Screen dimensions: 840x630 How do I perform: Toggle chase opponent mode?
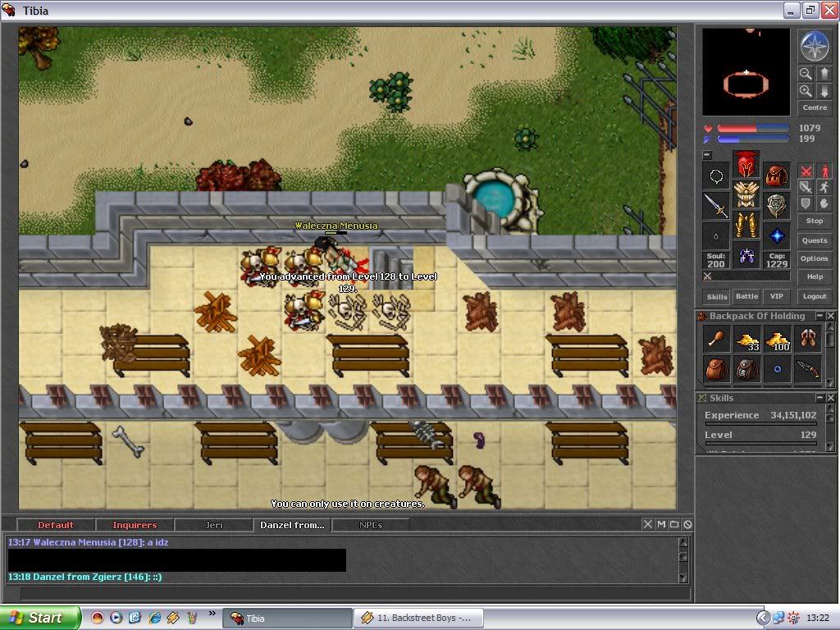tap(824, 187)
